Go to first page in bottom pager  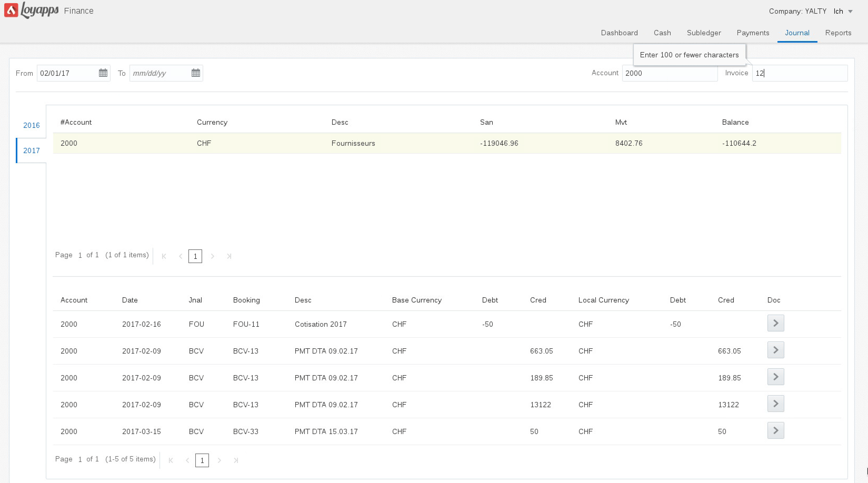pyautogui.click(x=171, y=460)
